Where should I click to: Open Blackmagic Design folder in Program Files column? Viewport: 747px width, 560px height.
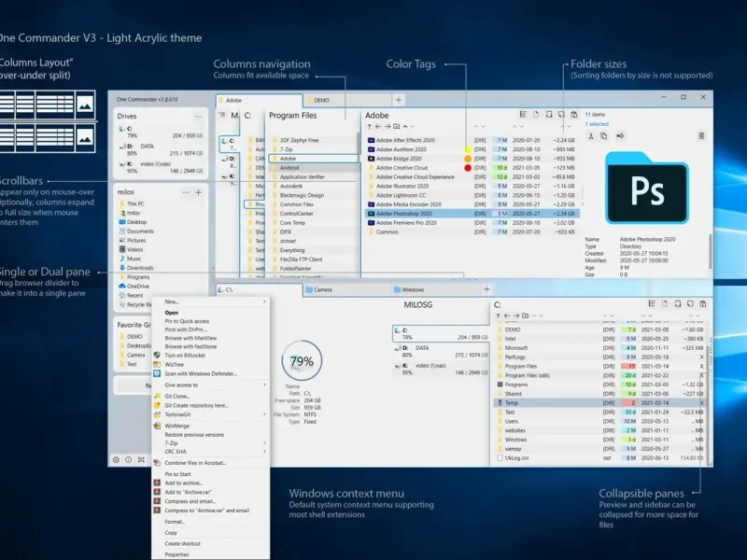(314, 195)
